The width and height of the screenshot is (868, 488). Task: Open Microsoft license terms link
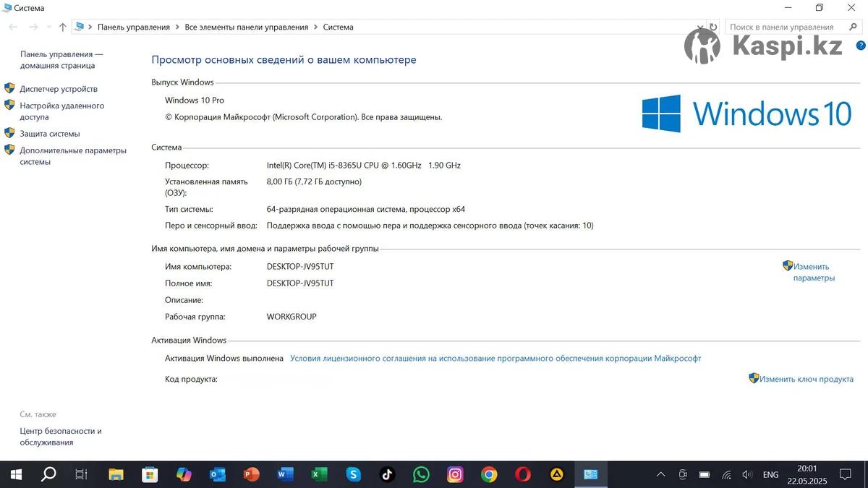pos(495,359)
